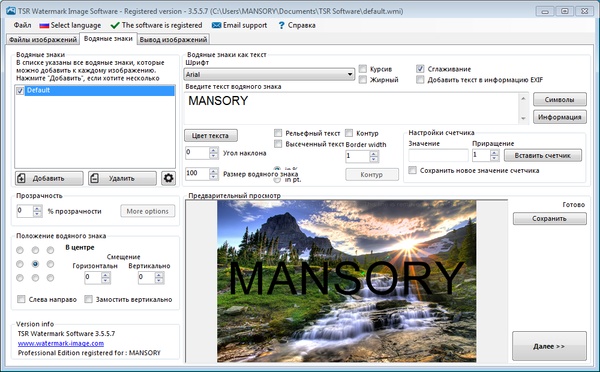600x372 pixels.
Task: Switch to the Вывод изображений tab
Action: point(173,39)
